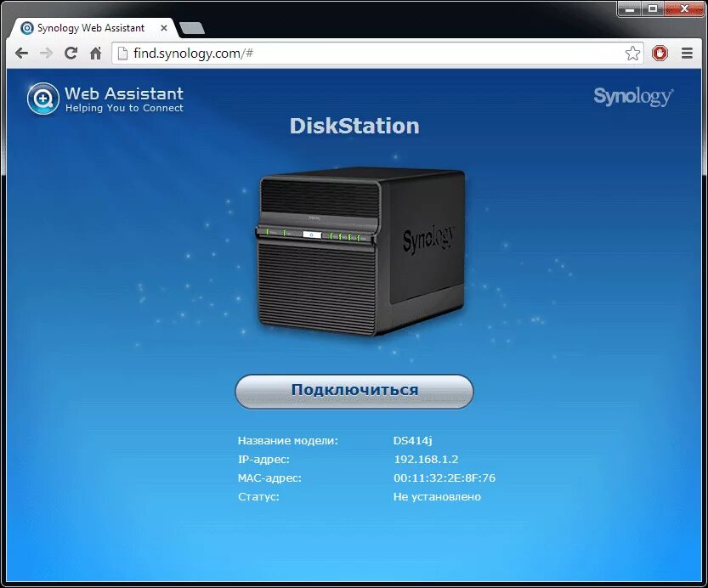Open the red stop-hand extension icon
Screen dimensions: 708x588
pyautogui.click(x=660, y=54)
